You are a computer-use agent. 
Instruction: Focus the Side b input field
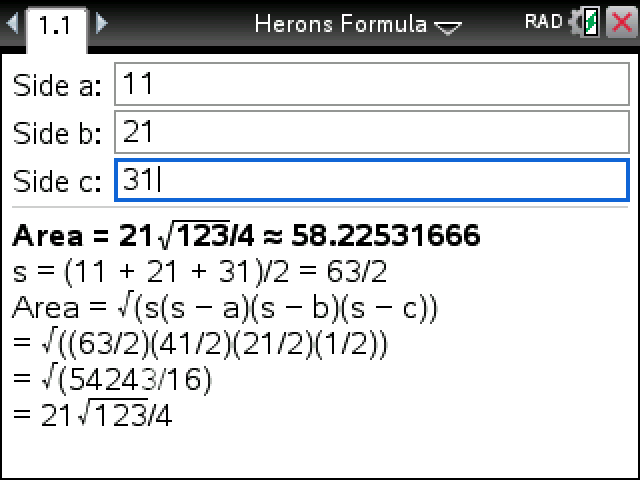tap(372, 132)
